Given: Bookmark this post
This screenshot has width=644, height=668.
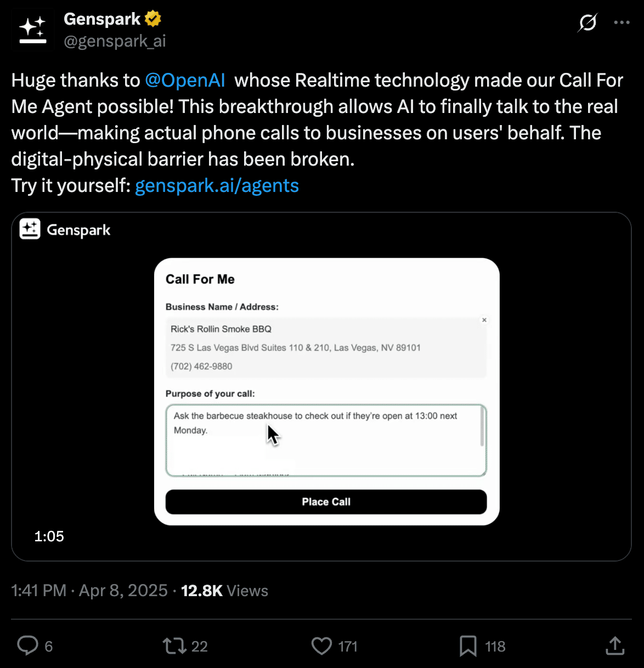Looking at the screenshot, I should click(467, 646).
